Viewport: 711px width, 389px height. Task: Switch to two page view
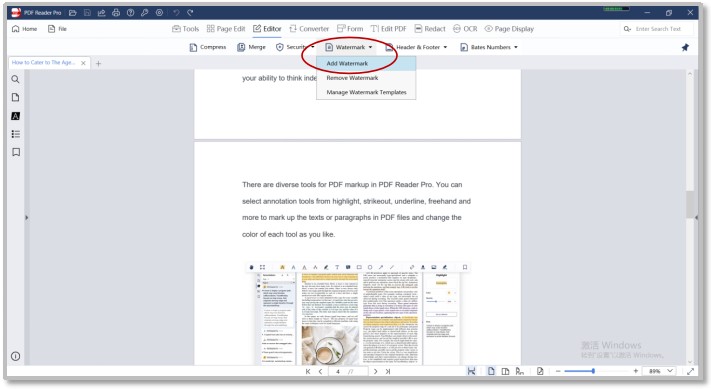(x=505, y=371)
